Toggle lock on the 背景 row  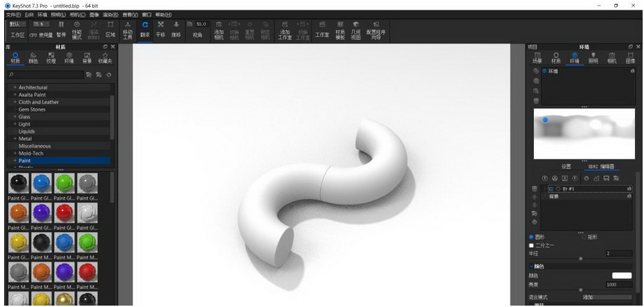click(x=630, y=196)
